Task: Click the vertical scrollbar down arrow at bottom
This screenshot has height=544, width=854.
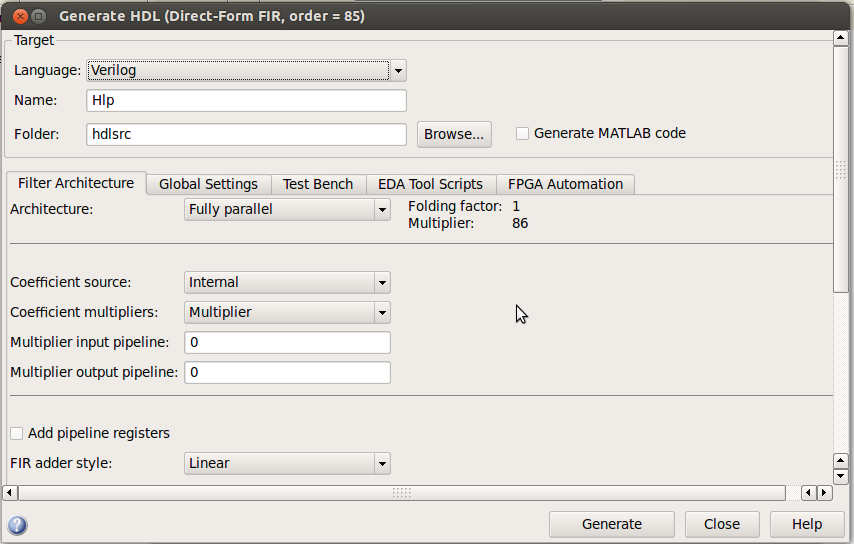Action: tap(841, 475)
